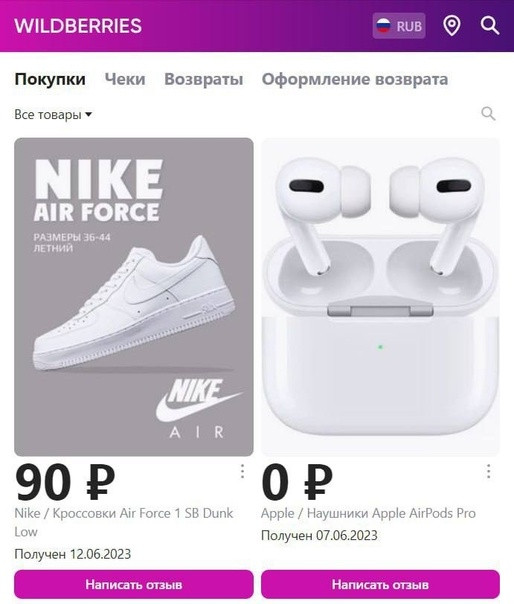Open the Apple Наушники AirPods Pro title link
This screenshot has height=604, width=514.
coord(368,513)
